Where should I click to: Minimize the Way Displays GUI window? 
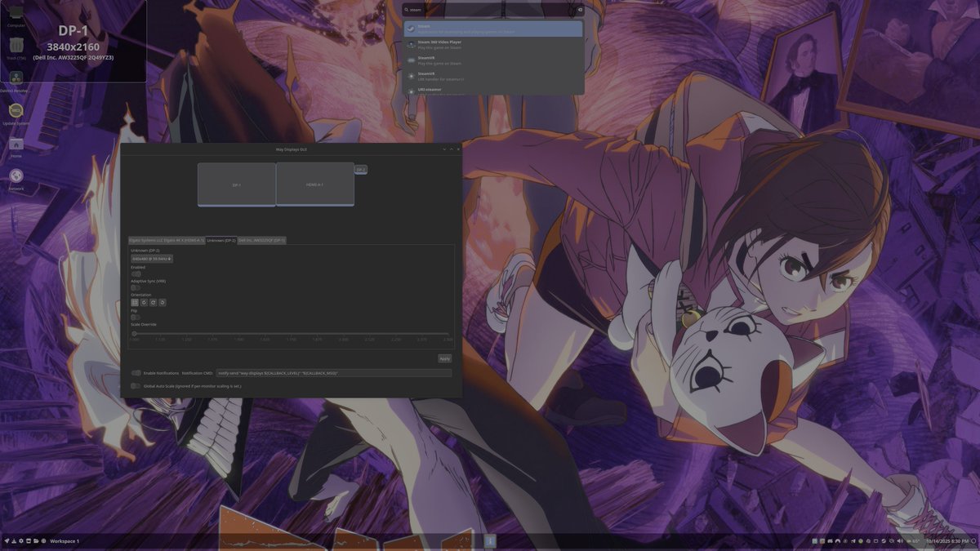click(444, 149)
